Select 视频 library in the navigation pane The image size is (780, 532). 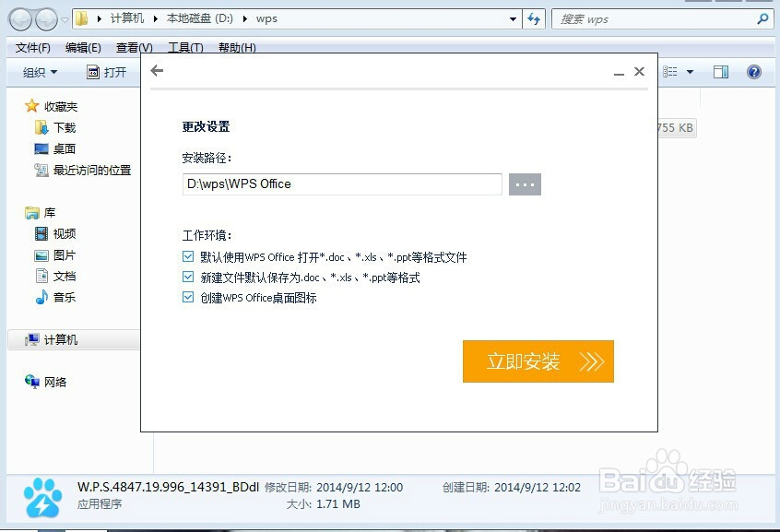[65, 234]
